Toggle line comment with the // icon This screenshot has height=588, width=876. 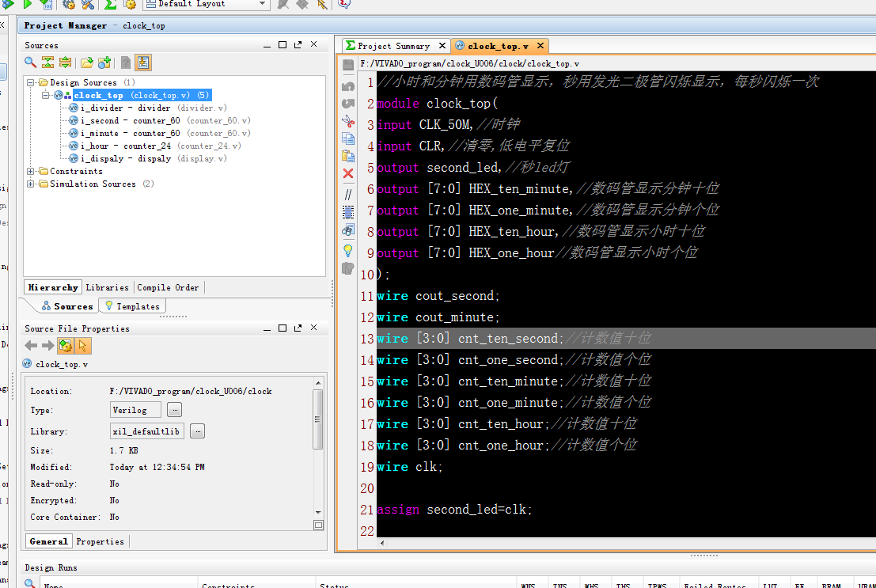click(x=348, y=194)
